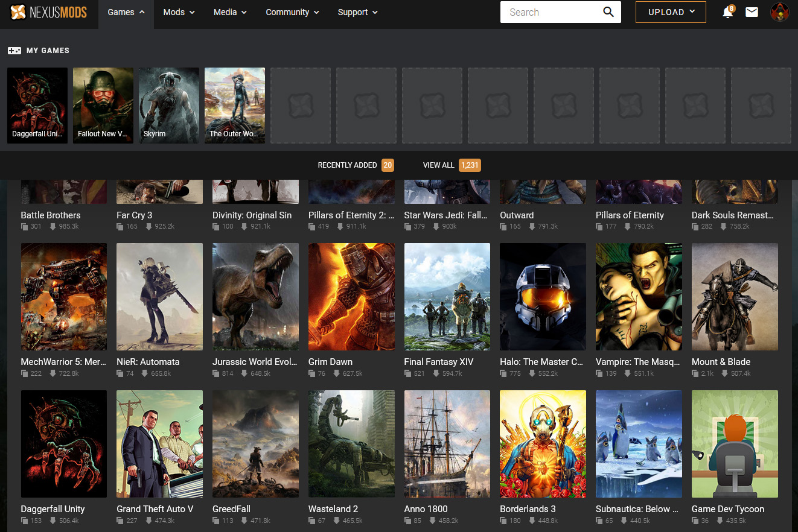
Task: Expand the Community menu
Action: click(293, 12)
